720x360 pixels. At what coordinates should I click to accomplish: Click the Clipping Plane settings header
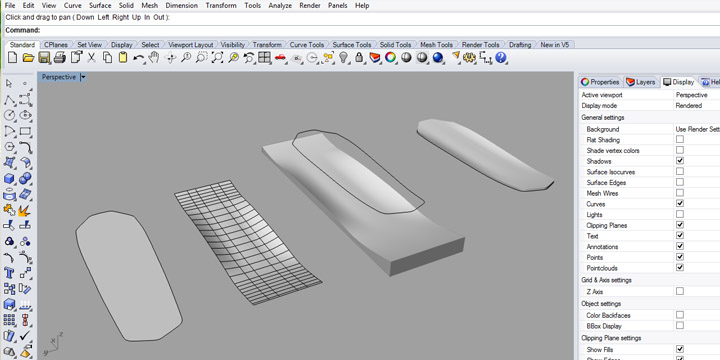[611, 338]
